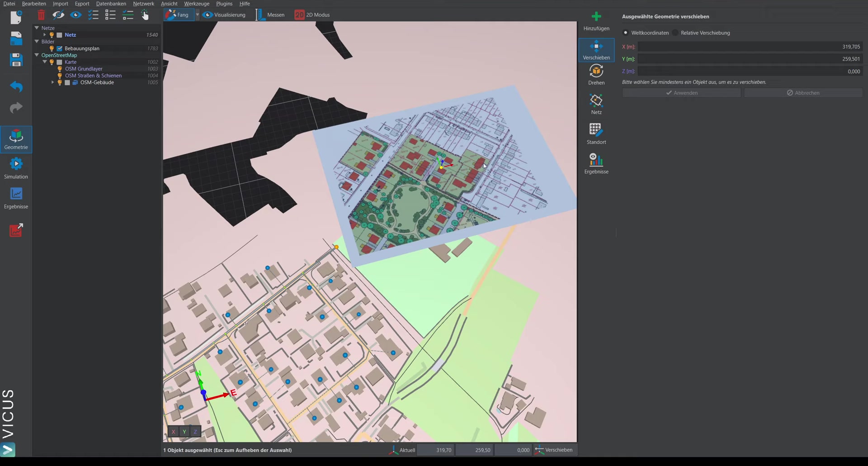The height and width of the screenshot is (466, 868).
Task: Click the Anwenden button
Action: coord(681,93)
